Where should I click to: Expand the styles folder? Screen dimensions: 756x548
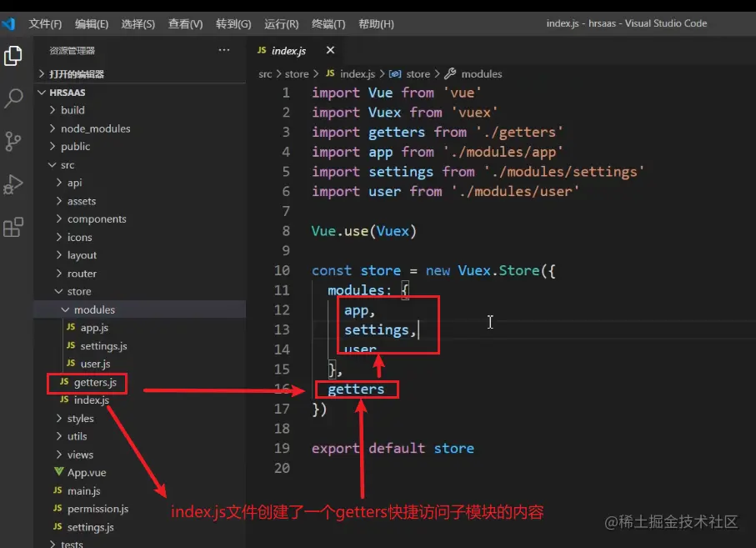(x=140, y=418)
